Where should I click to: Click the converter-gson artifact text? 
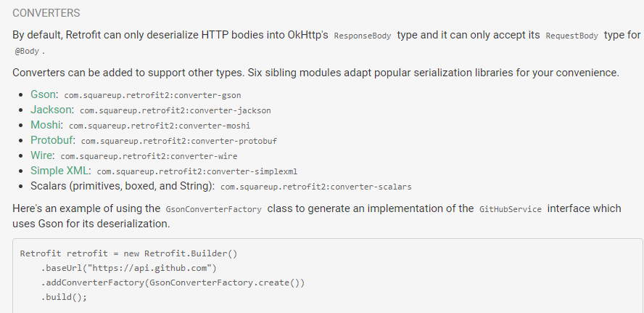point(152,95)
